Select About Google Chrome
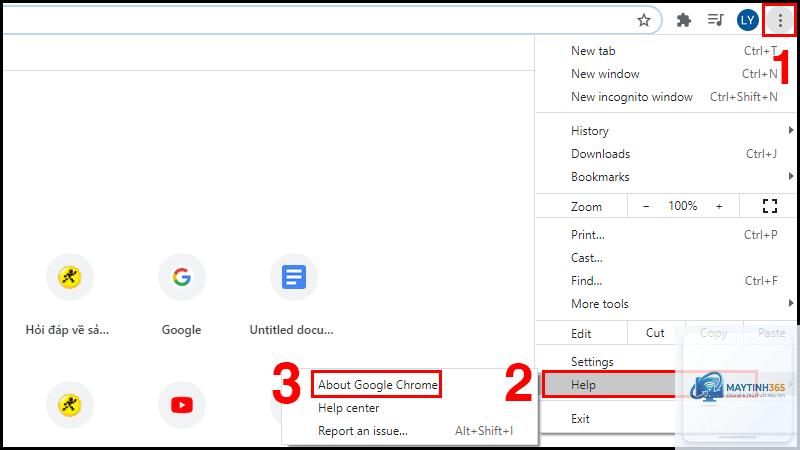Viewport: 800px width, 450px height. (377, 385)
